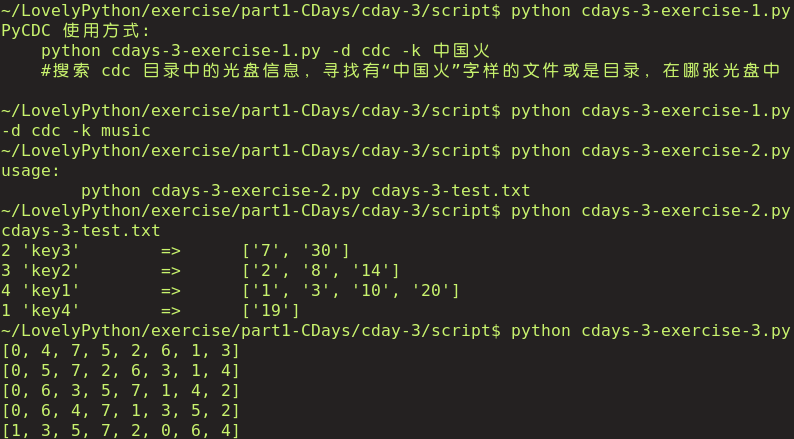Click the output row [0, 4, 7, 5, 2, 6, 1, 3]
Viewport: 794px width, 439px height.
[x=120, y=351]
